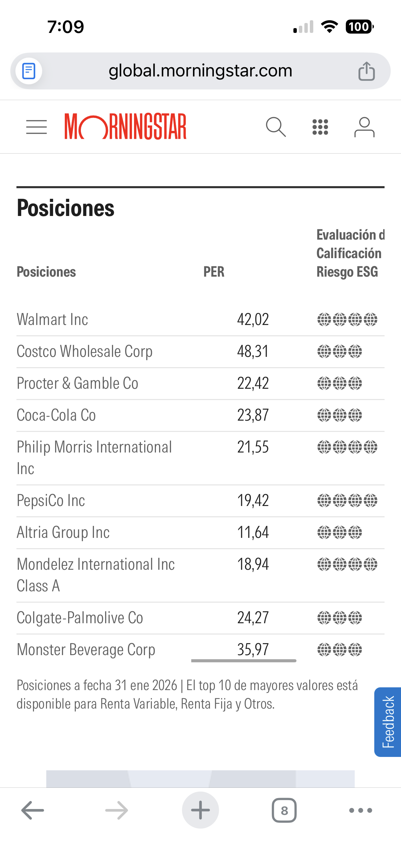
Task: Show the open tabs counter
Action: pos(284,810)
